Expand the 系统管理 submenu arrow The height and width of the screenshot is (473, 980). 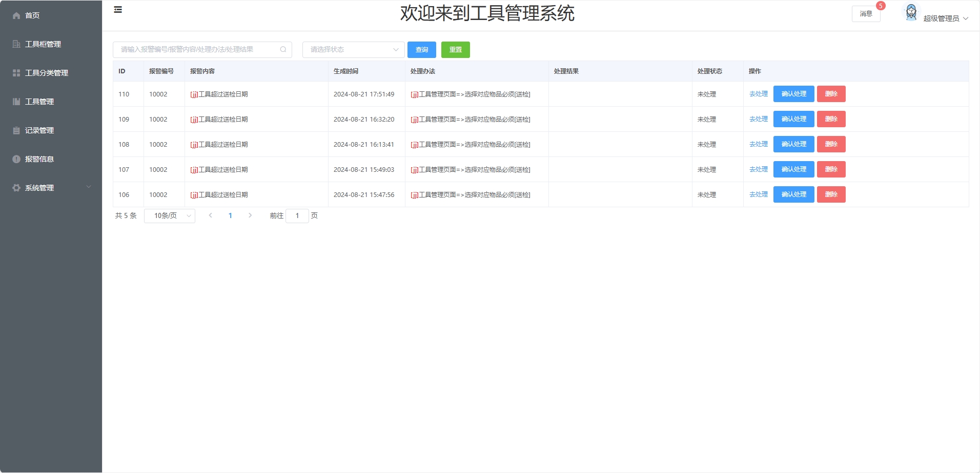[x=89, y=187]
